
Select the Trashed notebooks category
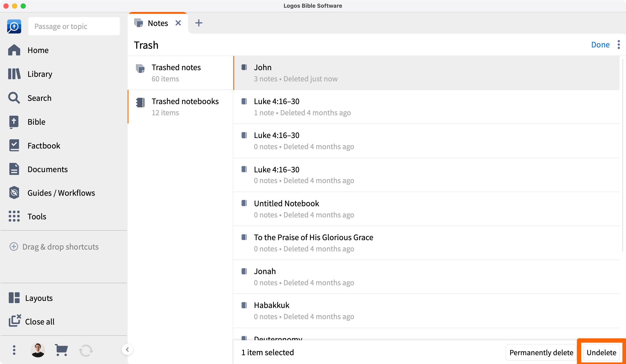tap(180, 107)
